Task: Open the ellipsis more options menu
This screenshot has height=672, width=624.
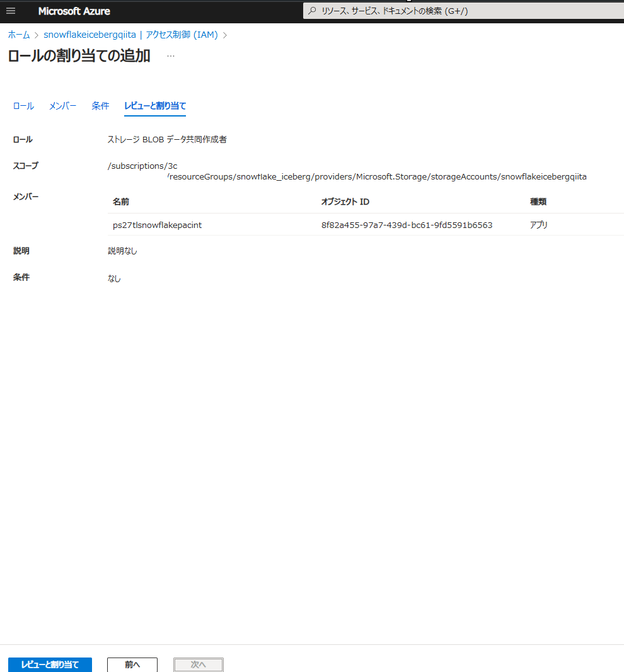Action: coord(171,56)
